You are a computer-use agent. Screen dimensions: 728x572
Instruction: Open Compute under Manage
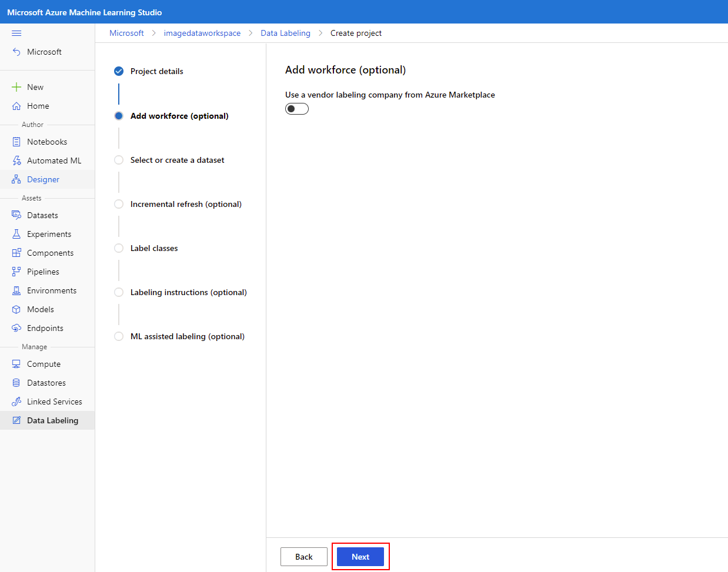coord(47,364)
